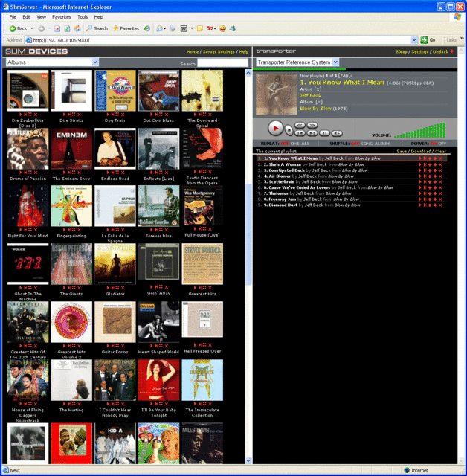Image resolution: width=467 pixels, height=476 pixels.
Task: Open the Kid A album cover thumbnail
Action: (115, 443)
